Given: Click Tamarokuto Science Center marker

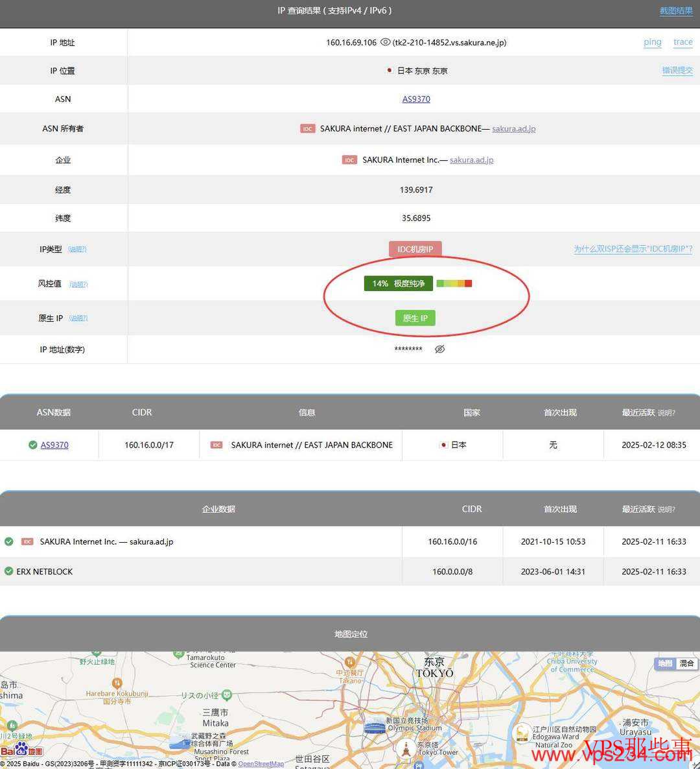Looking at the screenshot, I should [x=178, y=654].
